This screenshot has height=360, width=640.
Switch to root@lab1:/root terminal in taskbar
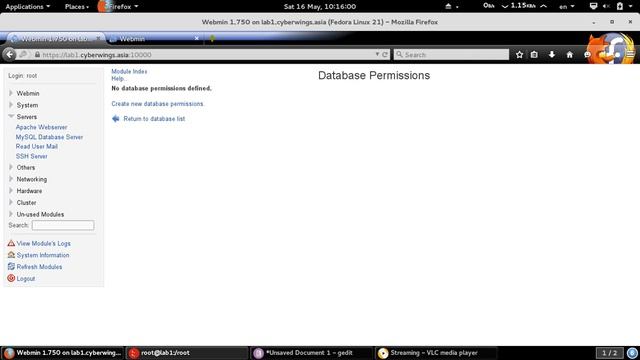click(x=187, y=353)
